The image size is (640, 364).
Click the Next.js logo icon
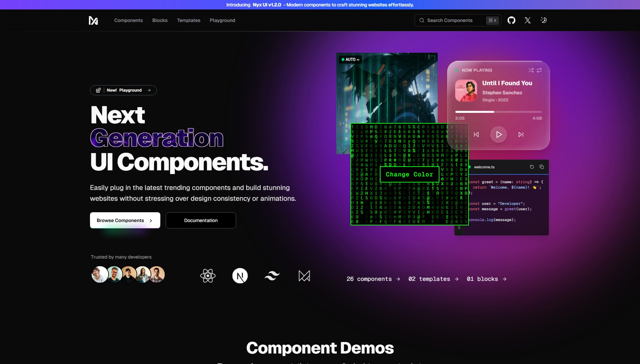[240, 276]
